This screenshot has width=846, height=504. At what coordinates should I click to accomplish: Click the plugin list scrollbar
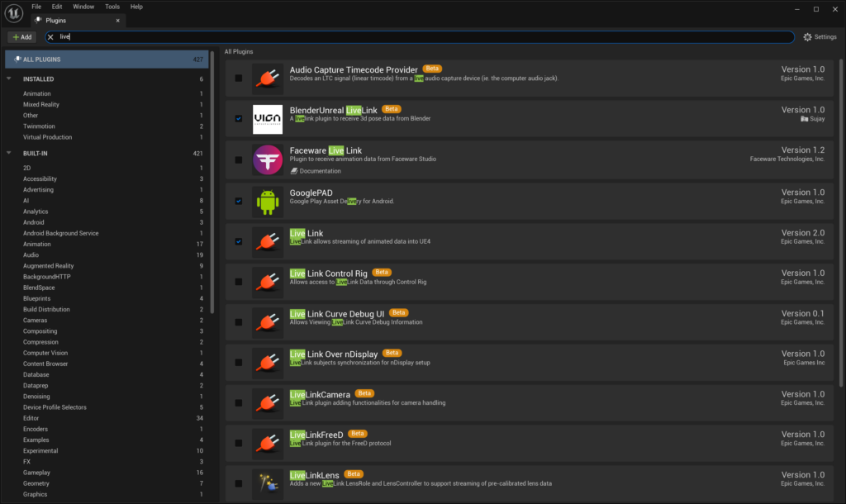pyautogui.click(x=841, y=222)
